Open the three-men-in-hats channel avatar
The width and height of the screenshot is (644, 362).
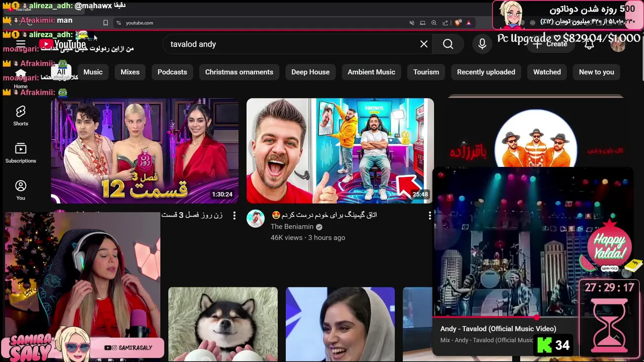(536, 138)
